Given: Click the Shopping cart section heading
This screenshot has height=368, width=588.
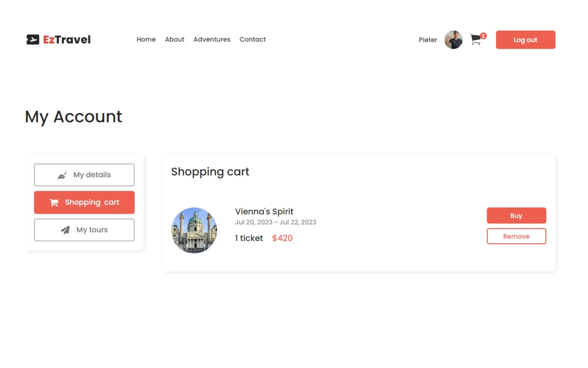Looking at the screenshot, I should coord(210,172).
